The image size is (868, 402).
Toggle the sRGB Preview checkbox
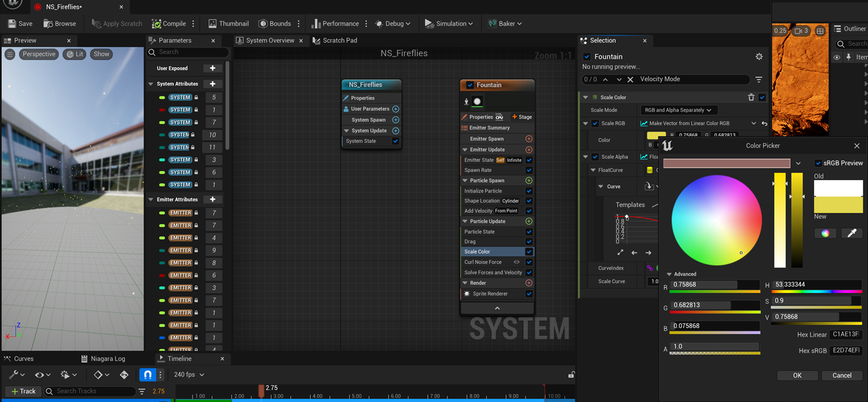[x=818, y=163]
